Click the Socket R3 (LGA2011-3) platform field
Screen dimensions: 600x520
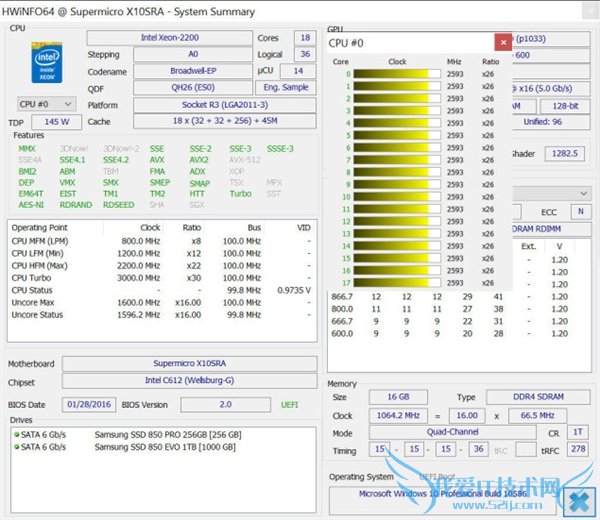[225, 105]
